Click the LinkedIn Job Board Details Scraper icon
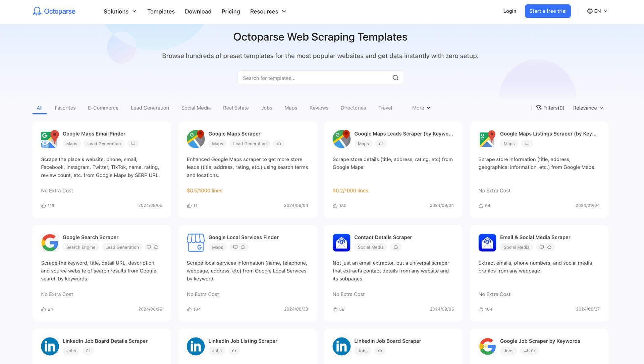 [x=50, y=346]
